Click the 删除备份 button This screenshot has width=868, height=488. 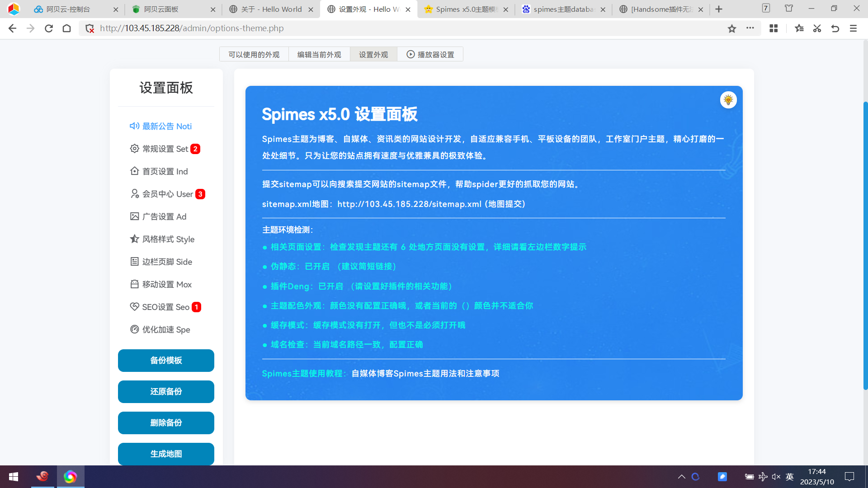pos(166,423)
